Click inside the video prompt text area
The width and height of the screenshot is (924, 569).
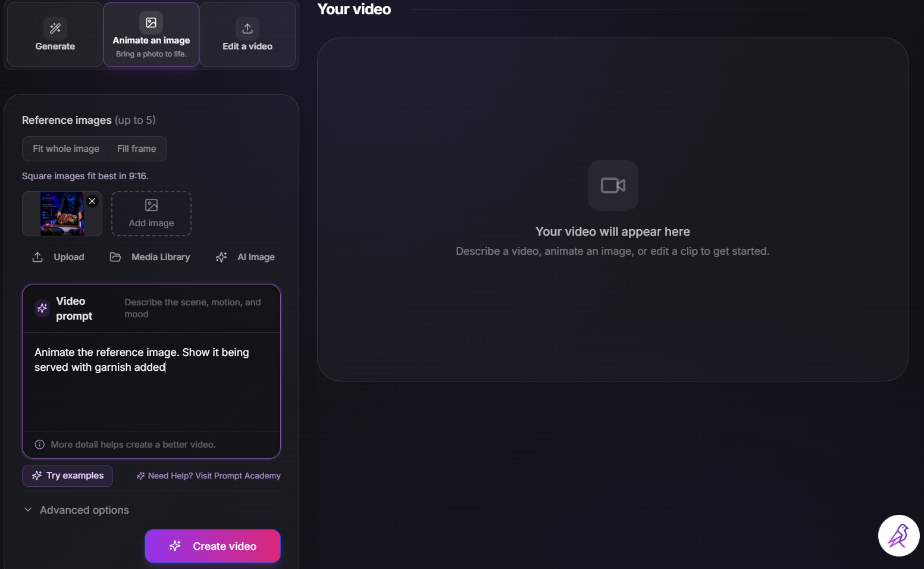pos(151,381)
